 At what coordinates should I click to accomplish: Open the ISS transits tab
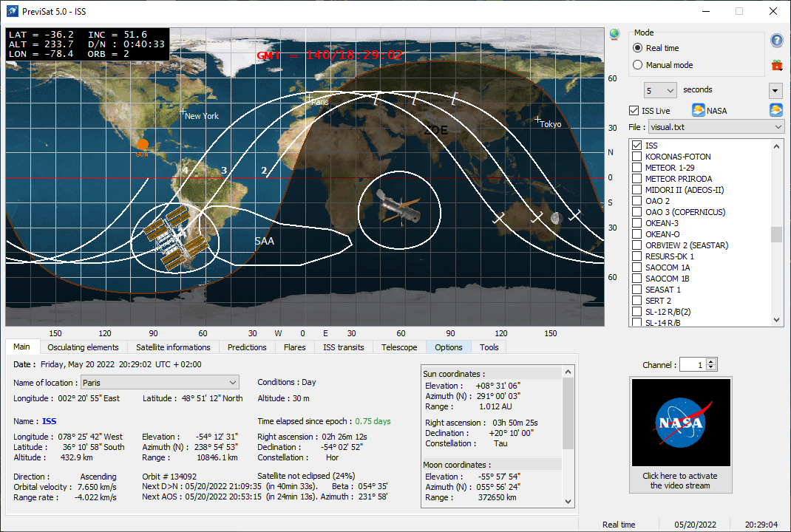tap(344, 347)
